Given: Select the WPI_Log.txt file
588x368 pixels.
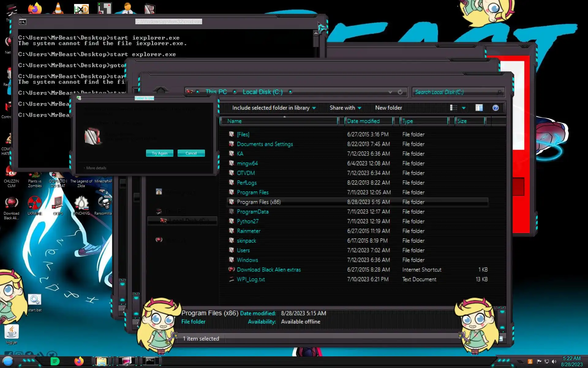Looking at the screenshot, I should [x=251, y=279].
